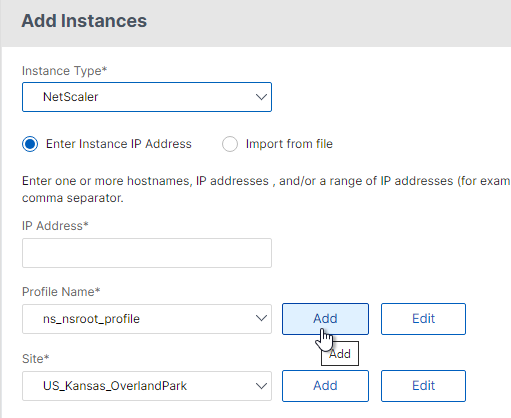This screenshot has width=511, height=418.
Task: Click Add button beside Profile Name
Action: [x=325, y=319]
